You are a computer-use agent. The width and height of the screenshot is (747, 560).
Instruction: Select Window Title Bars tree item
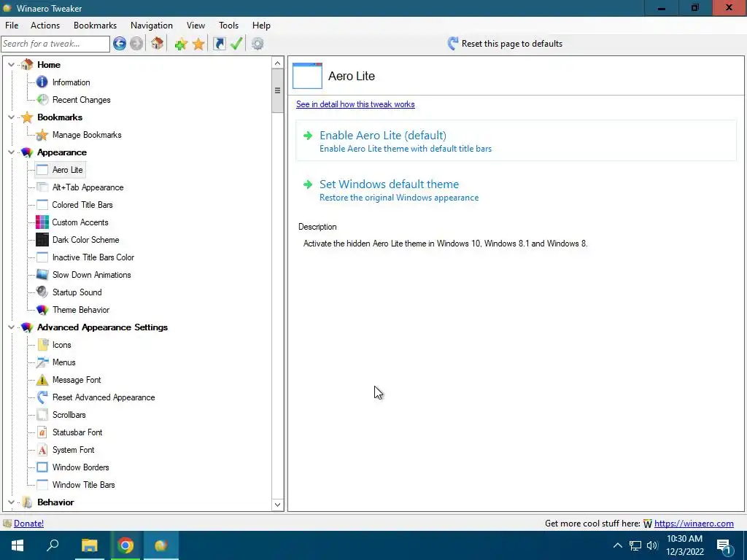[83, 485]
